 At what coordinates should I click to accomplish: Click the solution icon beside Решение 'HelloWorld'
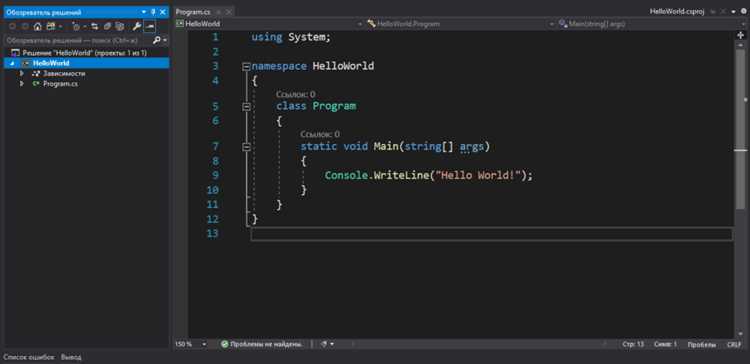coord(15,53)
